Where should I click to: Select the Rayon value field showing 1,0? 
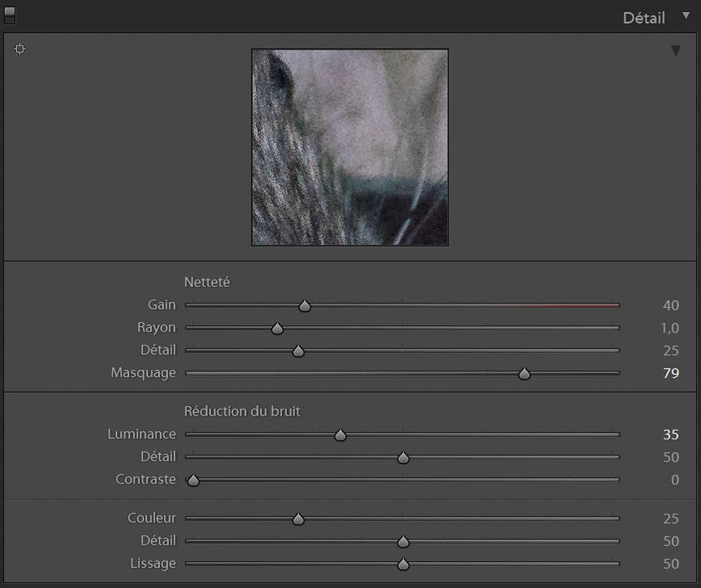coord(669,328)
